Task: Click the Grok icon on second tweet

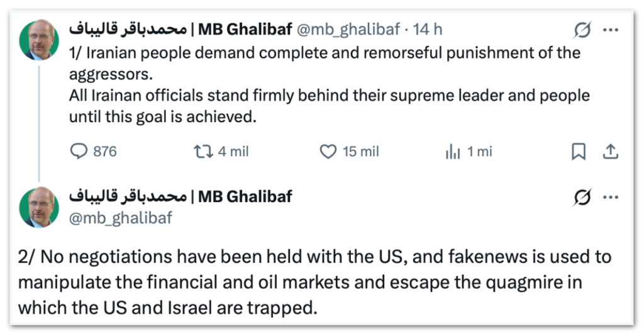Action: coord(582,197)
